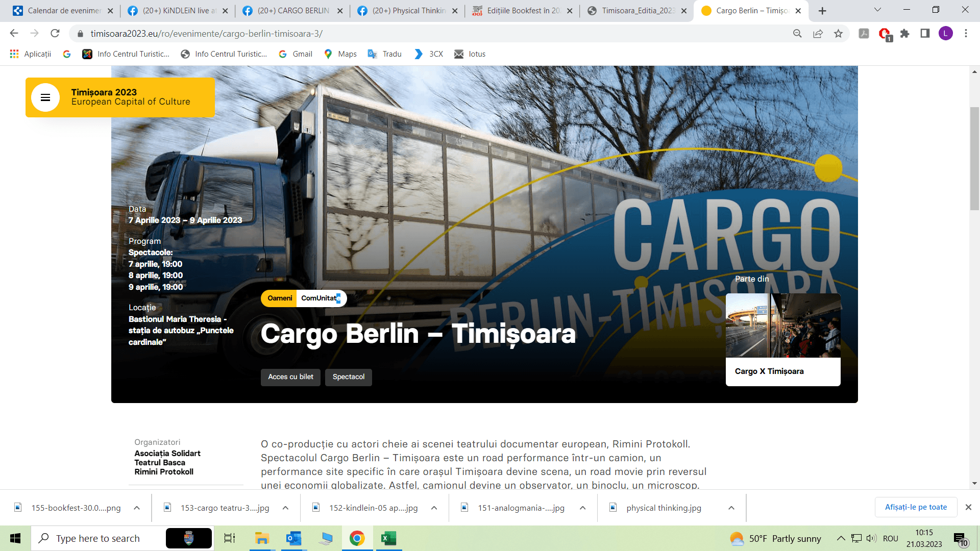Viewport: 980px width, 551px height.
Task: Close the Edițiile Bookfest tab
Action: point(570,11)
